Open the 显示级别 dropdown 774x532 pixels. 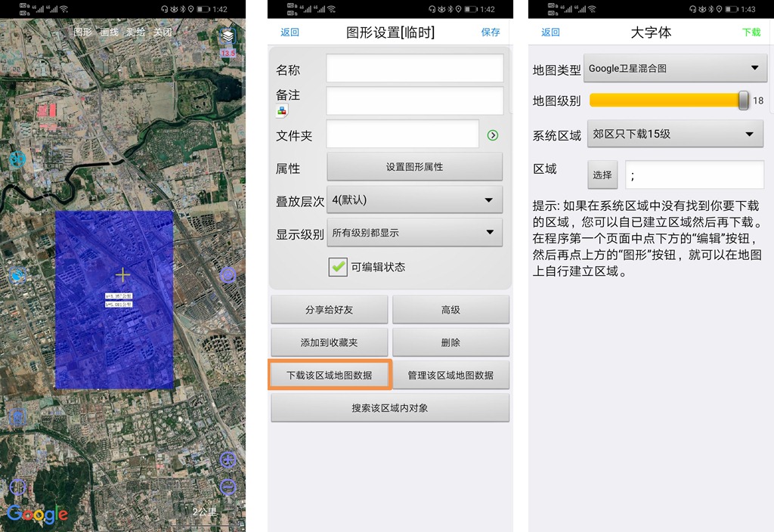point(414,233)
